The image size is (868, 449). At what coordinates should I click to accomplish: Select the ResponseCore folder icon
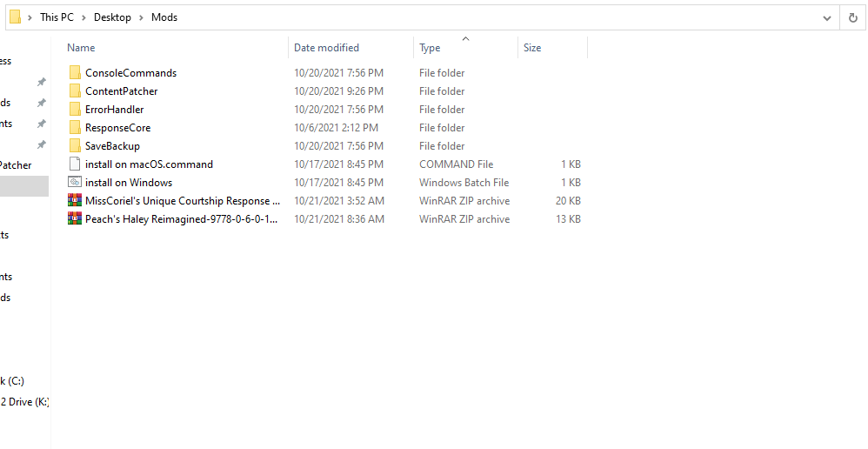click(75, 128)
